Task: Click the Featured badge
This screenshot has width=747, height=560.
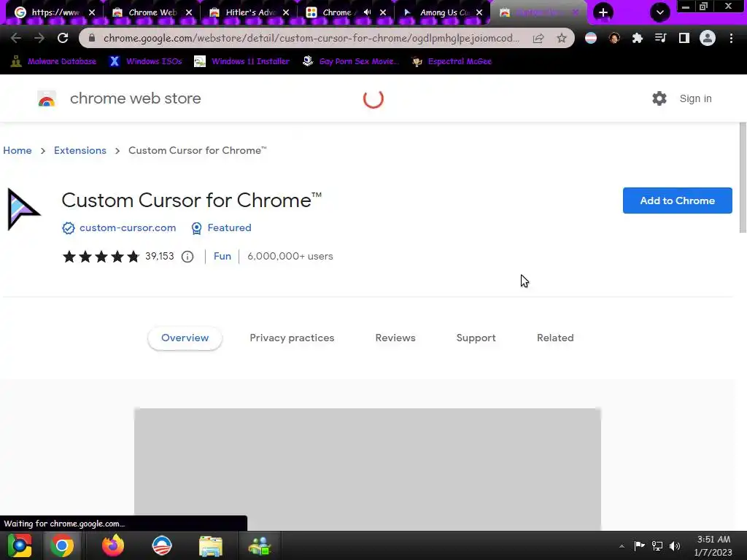Action: click(221, 228)
